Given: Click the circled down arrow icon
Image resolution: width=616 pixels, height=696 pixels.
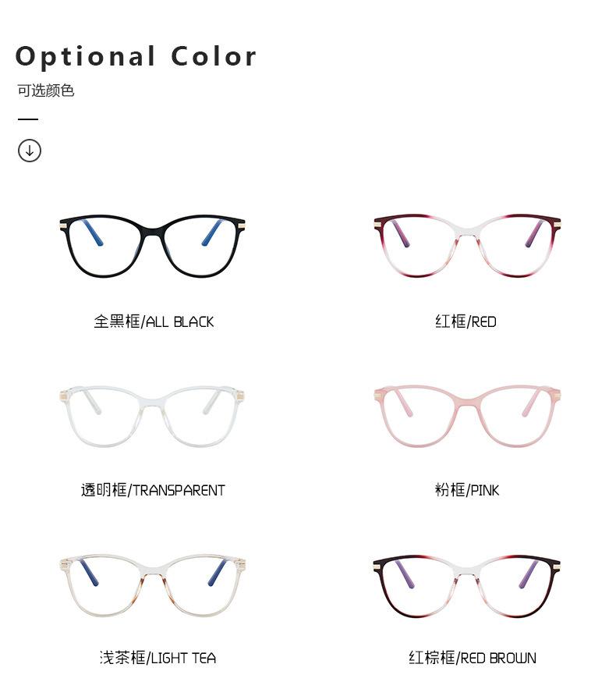Looking at the screenshot, I should pos(30,151).
